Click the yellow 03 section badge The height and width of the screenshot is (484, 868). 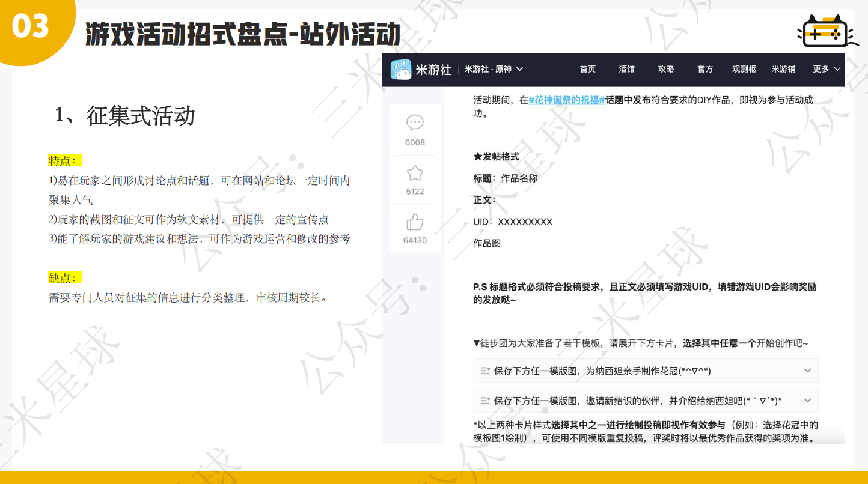31,27
